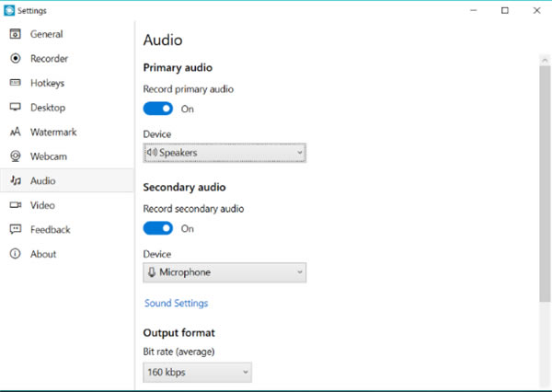This screenshot has height=392, width=552.
Task: Click the Webcam icon in sidebar
Action: 15,156
